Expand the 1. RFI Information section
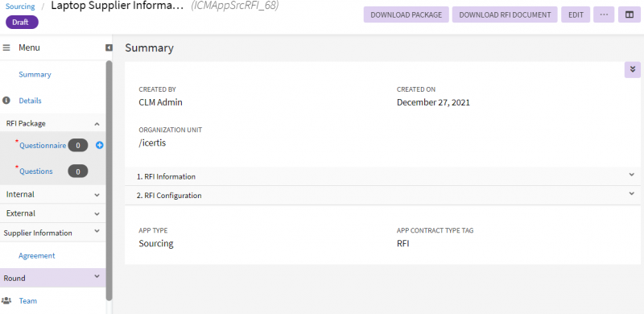 tap(632, 175)
